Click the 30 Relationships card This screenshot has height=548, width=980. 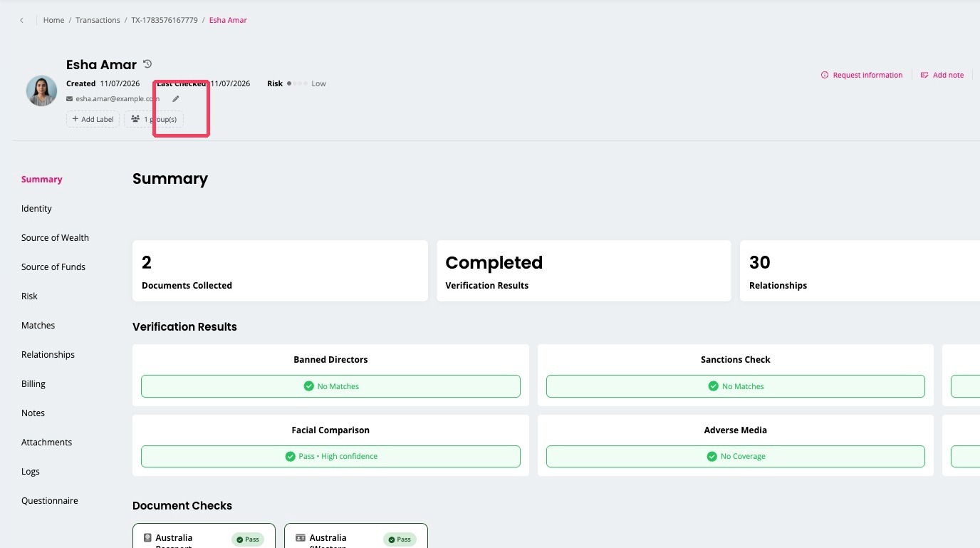coord(860,271)
